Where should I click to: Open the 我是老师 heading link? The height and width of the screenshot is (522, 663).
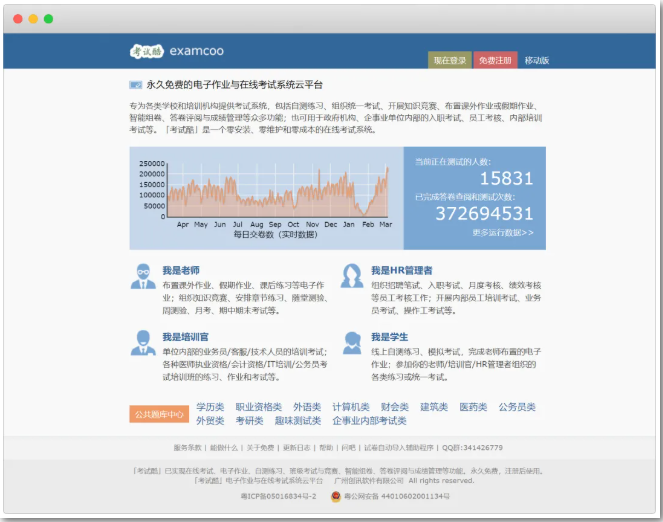(x=181, y=270)
